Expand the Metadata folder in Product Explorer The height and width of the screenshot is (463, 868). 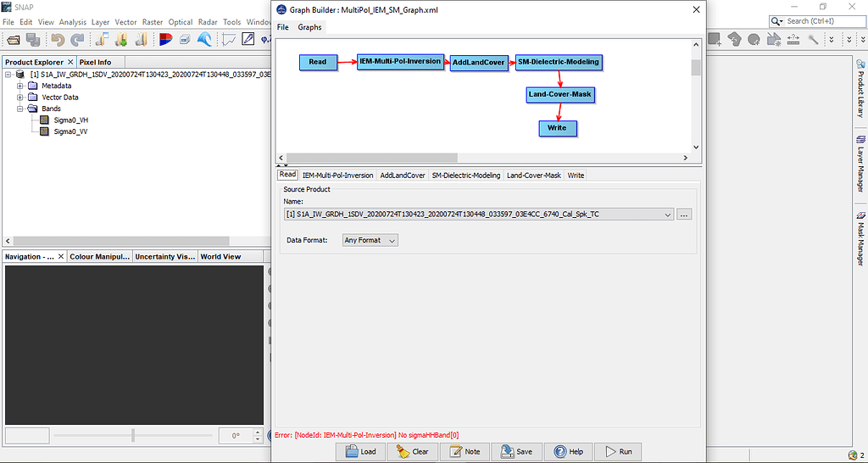pos(20,86)
